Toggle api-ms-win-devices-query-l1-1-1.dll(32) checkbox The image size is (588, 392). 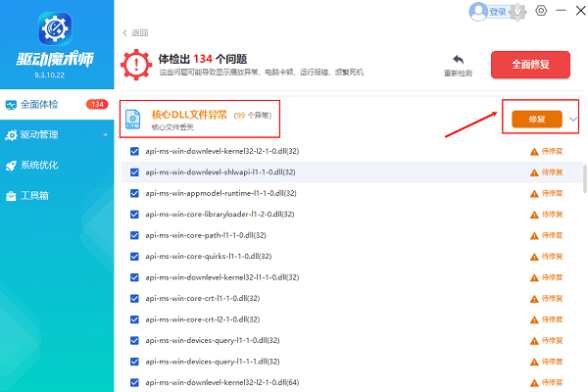click(134, 362)
